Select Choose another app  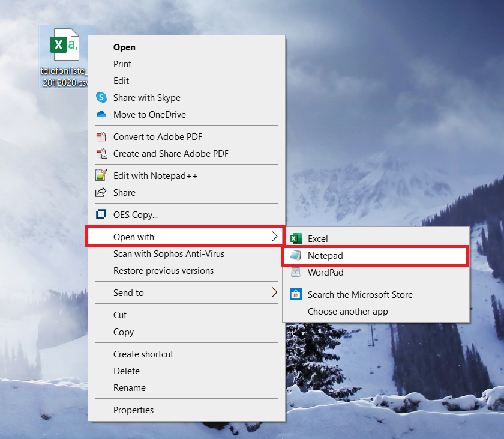[347, 311]
